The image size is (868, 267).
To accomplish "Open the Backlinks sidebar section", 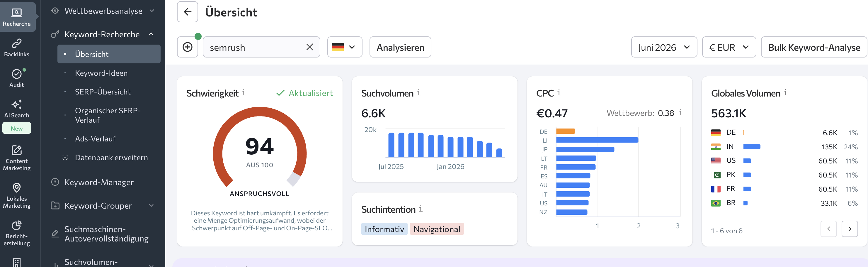I will [17, 48].
